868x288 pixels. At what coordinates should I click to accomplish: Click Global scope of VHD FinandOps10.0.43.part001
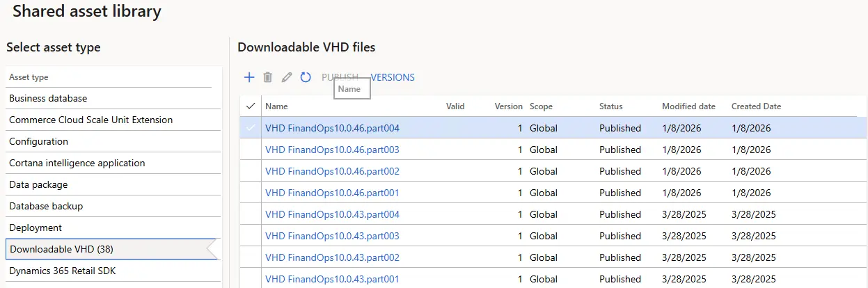544,279
